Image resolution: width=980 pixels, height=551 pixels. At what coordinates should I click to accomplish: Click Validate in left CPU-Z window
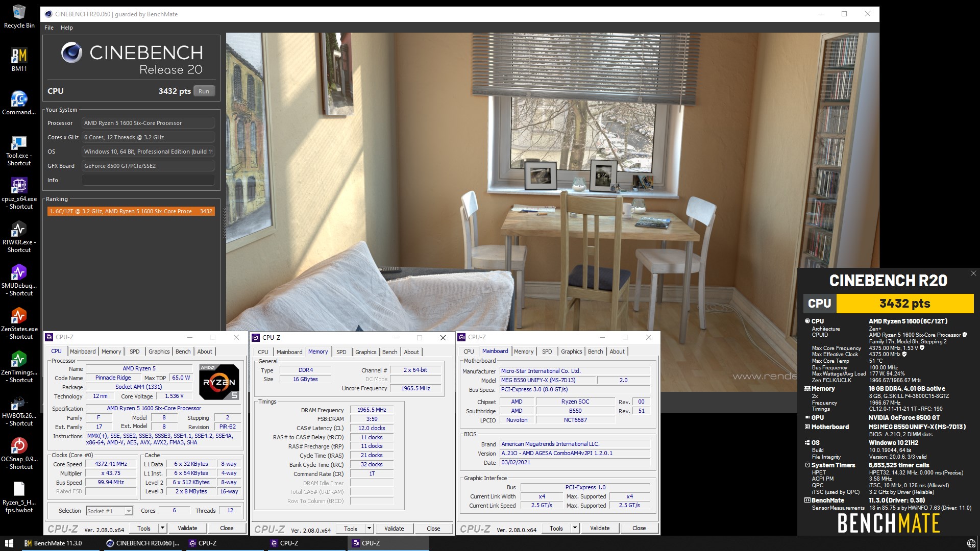coord(187,529)
